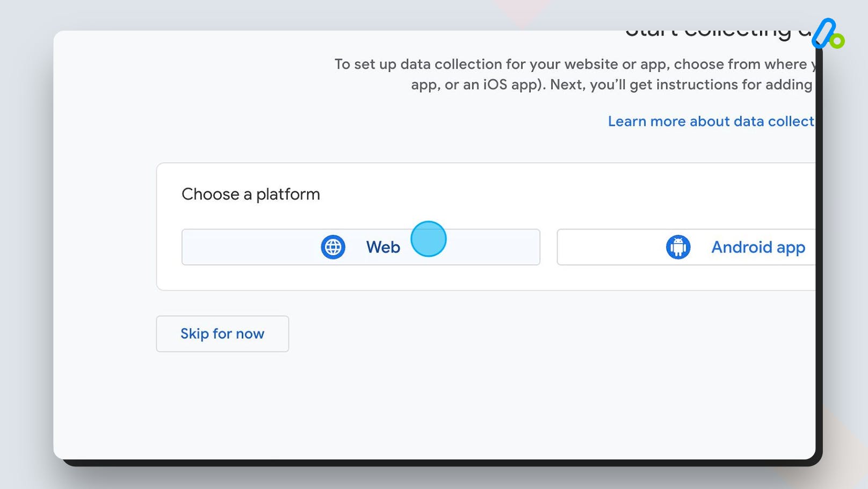Viewport: 868px width, 489px height.
Task: Click the 'Choose a platform' heading
Action: [251, 194]
